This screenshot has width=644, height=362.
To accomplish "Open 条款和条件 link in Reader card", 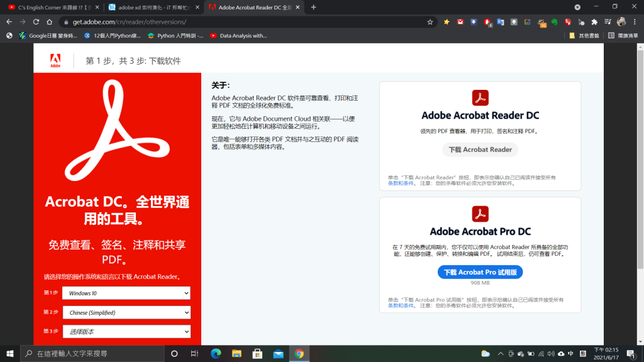I will 401,184.
